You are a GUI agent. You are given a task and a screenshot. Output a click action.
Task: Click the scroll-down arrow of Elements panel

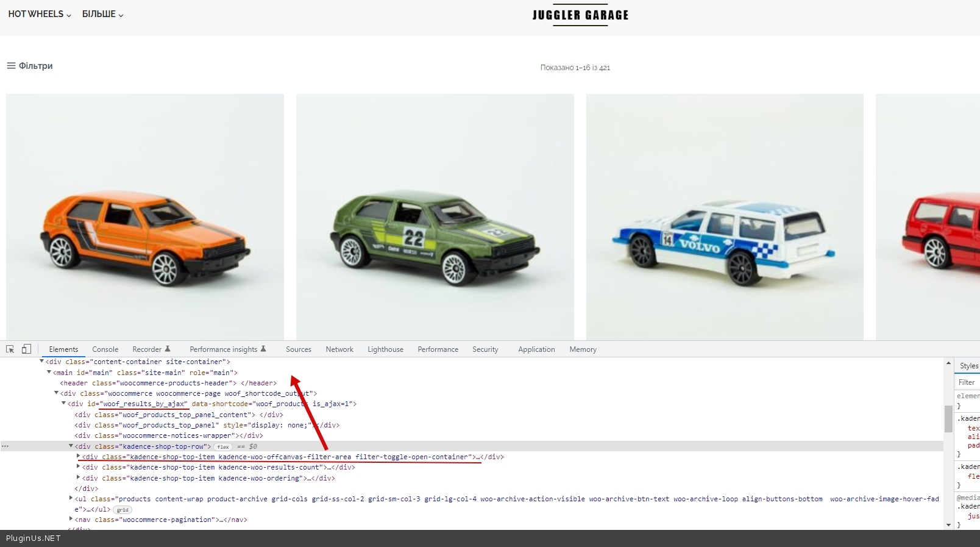pos(948,524)
